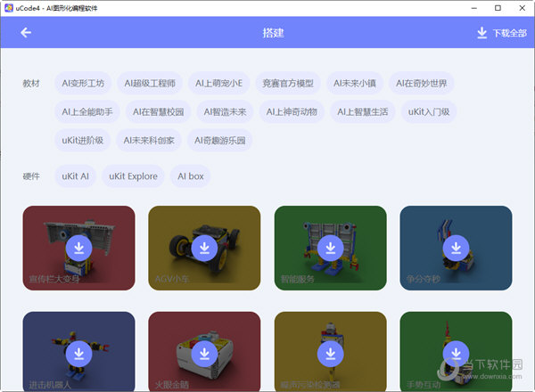Click the uCode4 app icon in title bar

click(9, 8)
